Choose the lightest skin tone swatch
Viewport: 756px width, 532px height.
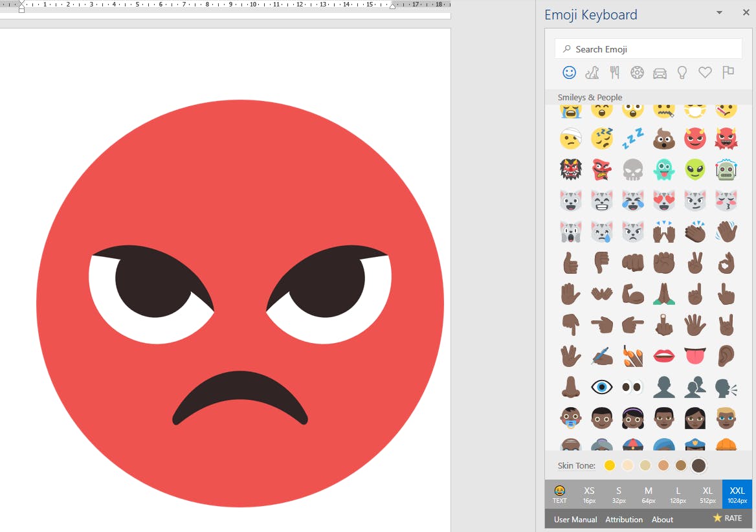627,465
